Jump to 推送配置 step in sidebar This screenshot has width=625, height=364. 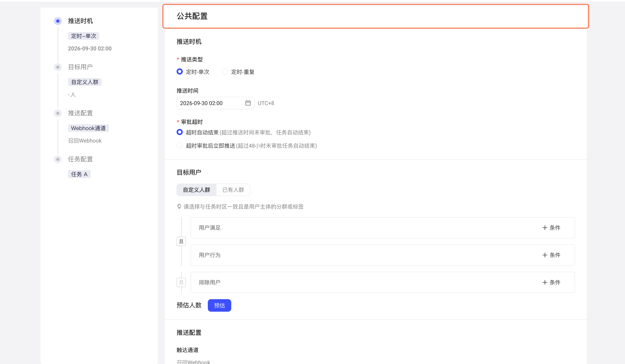[80, 113]
